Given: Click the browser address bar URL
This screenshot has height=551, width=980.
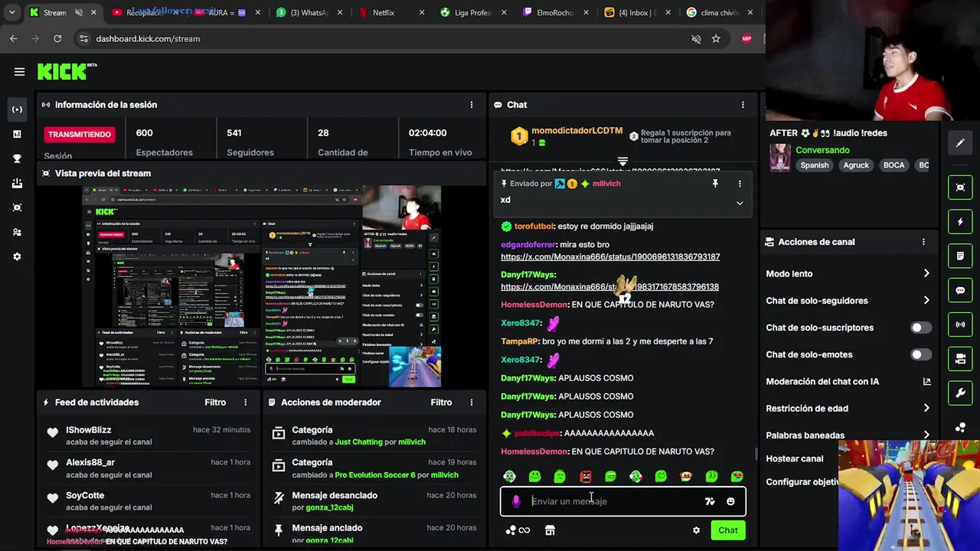Looking at the screenshot, I should click(x=148, y=38).
